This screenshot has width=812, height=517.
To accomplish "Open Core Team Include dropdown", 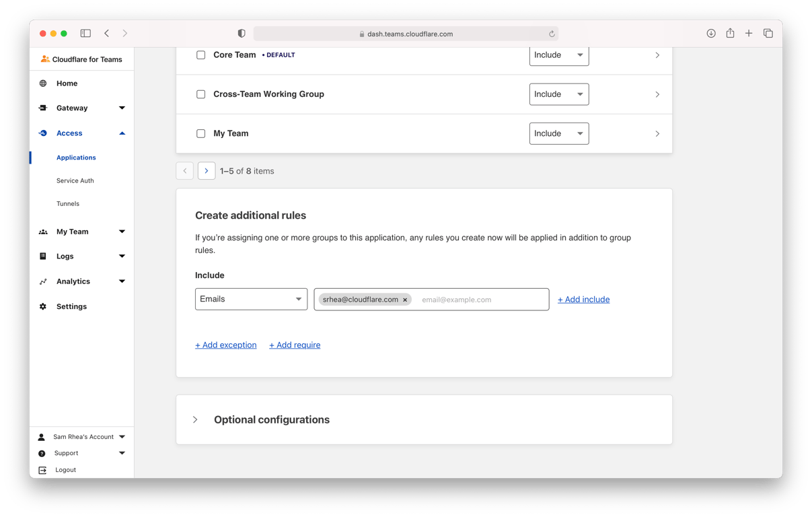I will [x=559, y=55].
